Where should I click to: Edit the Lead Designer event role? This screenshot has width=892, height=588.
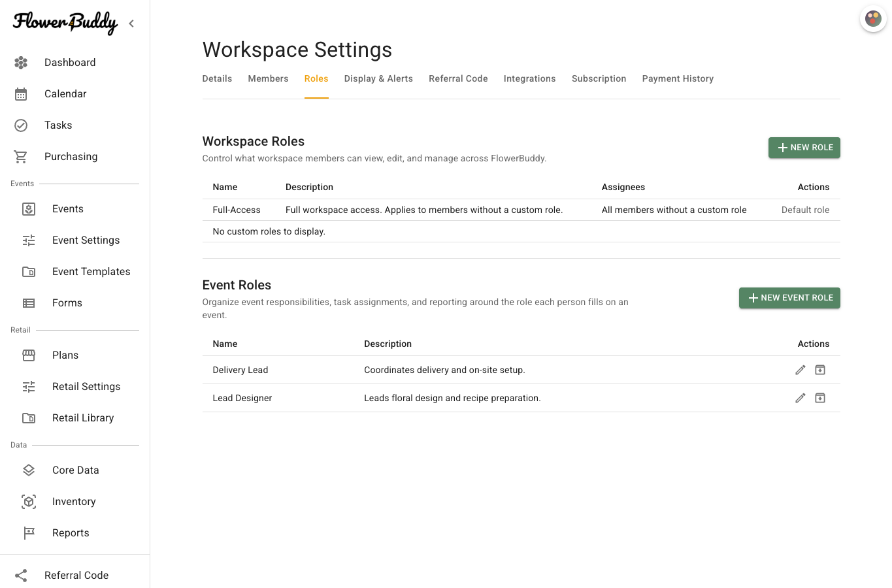pyautogui.click(x=801, y=398)
